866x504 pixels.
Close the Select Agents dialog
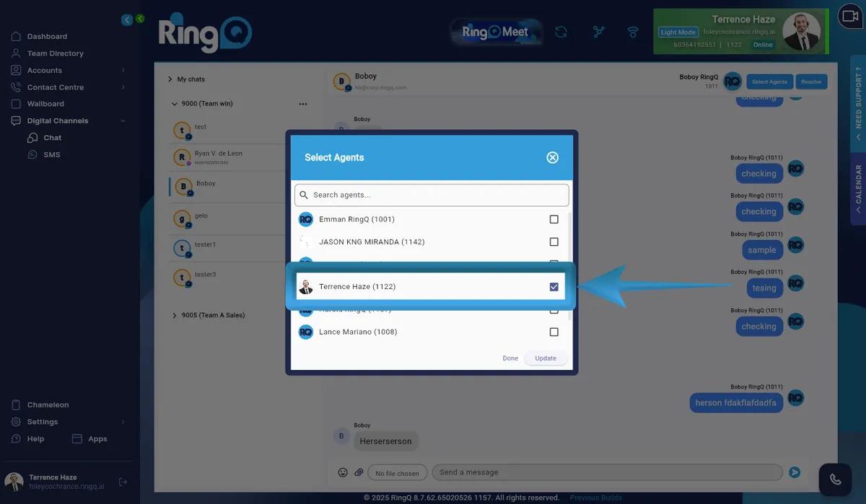click(553, 157)
